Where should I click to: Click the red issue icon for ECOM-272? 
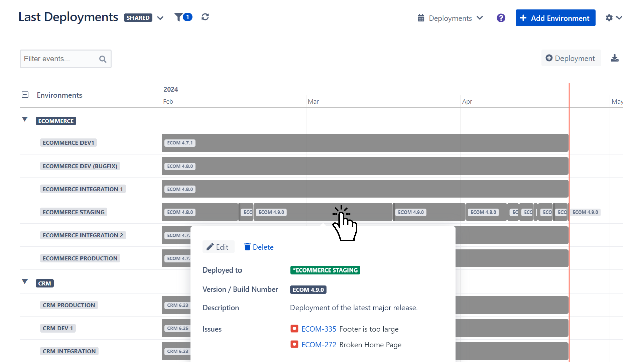294,344
